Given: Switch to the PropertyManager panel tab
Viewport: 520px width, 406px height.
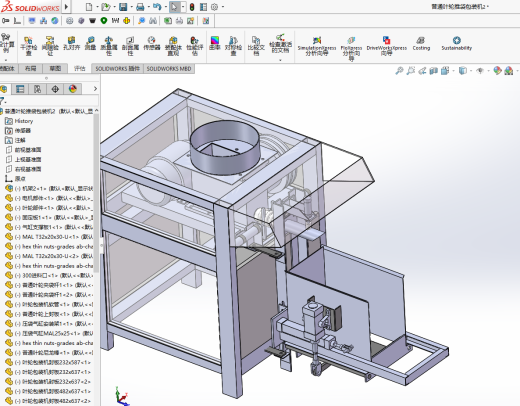Looking at the screenshot, I should 20,89.
